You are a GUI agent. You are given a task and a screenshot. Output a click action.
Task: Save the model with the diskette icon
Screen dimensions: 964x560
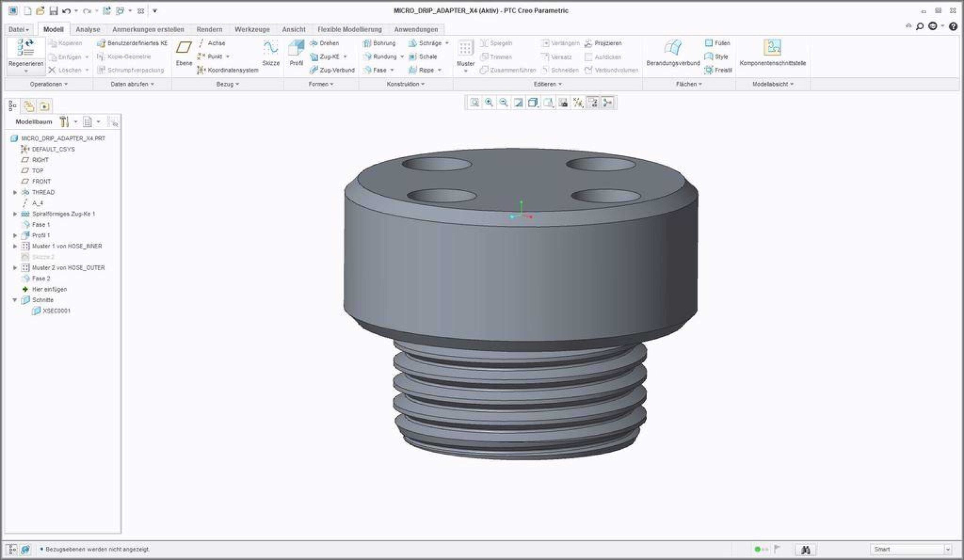53,11
